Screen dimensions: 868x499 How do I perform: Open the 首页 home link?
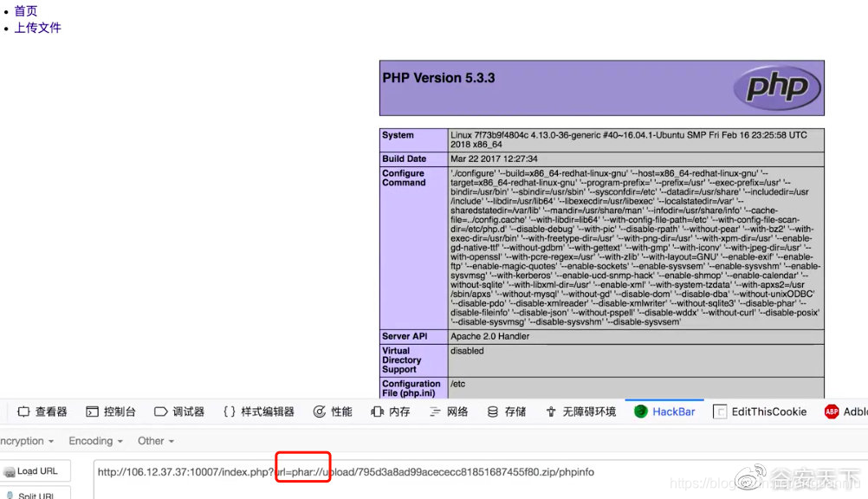25,11
